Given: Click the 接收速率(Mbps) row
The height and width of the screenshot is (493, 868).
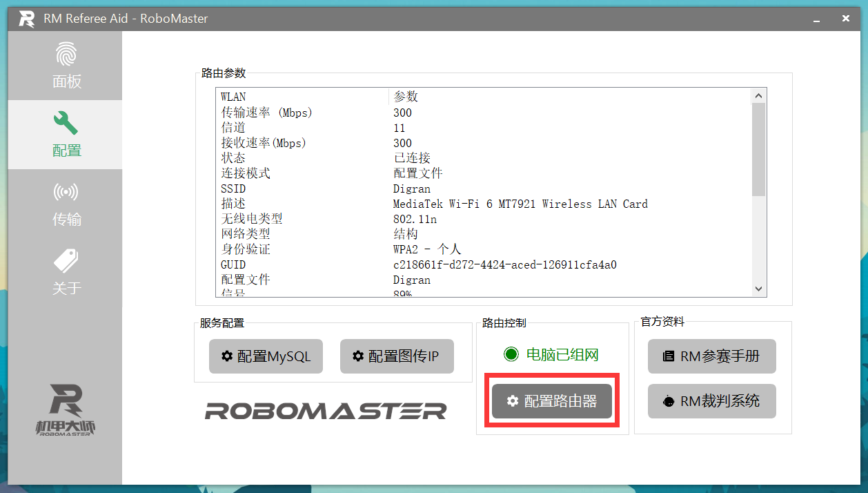Looking at the screenshot, I should [483, 143].
